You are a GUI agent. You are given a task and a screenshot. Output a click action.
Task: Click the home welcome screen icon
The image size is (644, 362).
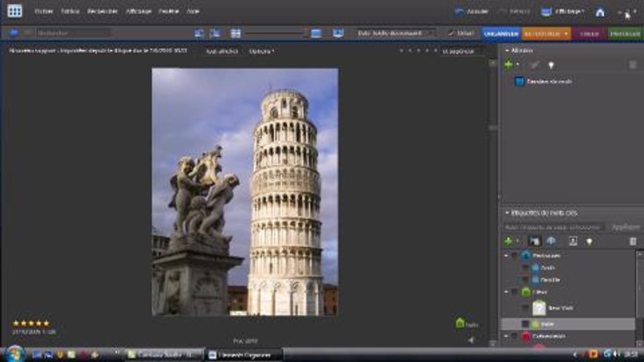600,13
